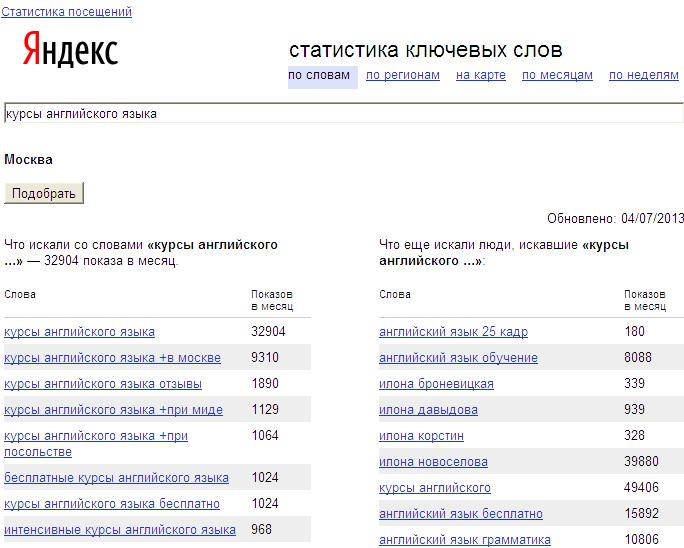The width and height of the screenshot is (684, 548).
Task: Open the right-column link курсы английского
Action: 435,488
